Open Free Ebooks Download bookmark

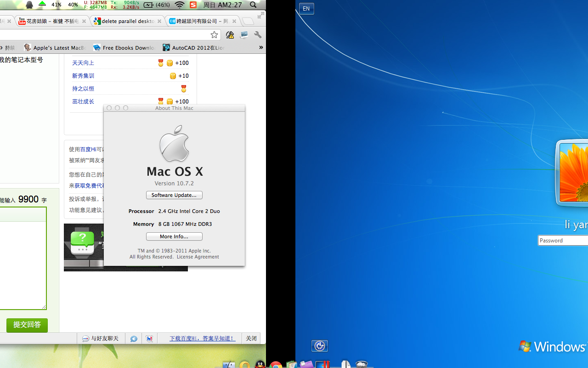(x=124, y=47)
